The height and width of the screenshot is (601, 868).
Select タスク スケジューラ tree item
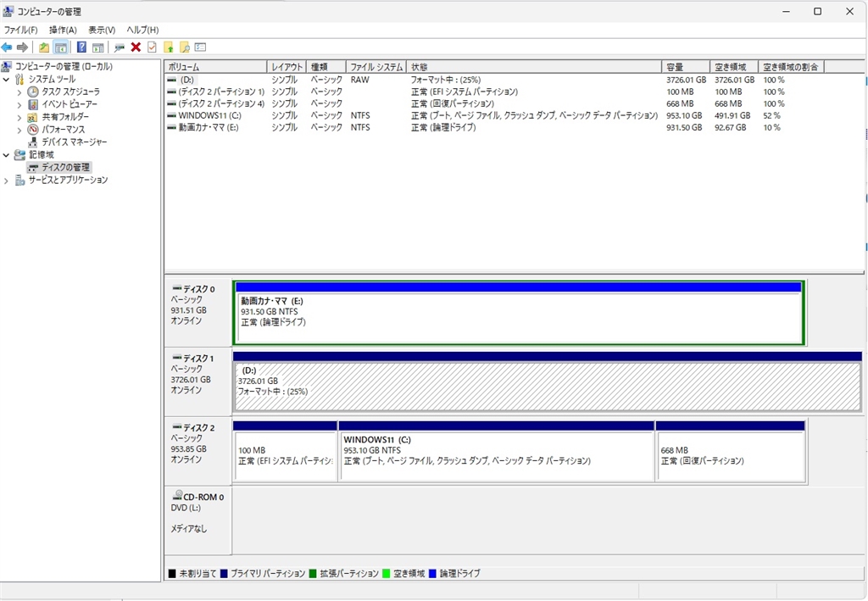(71, 92)
